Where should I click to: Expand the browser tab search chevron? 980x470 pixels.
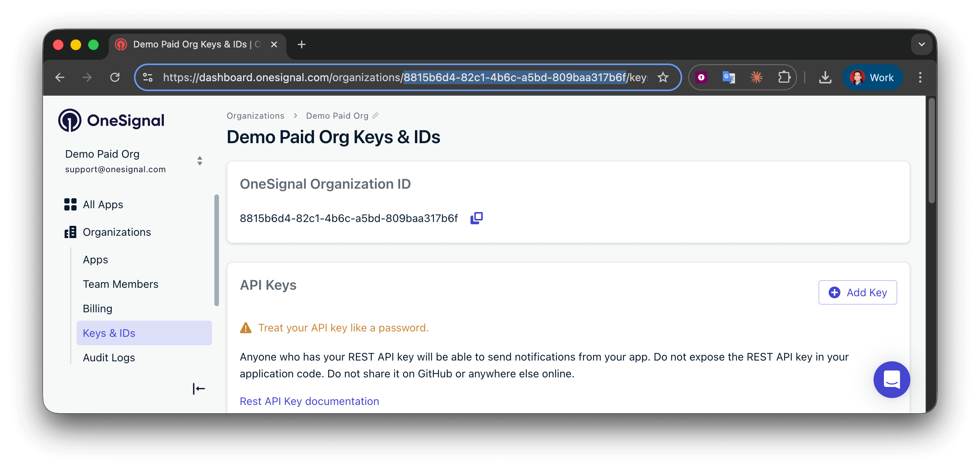pos(921,44)
